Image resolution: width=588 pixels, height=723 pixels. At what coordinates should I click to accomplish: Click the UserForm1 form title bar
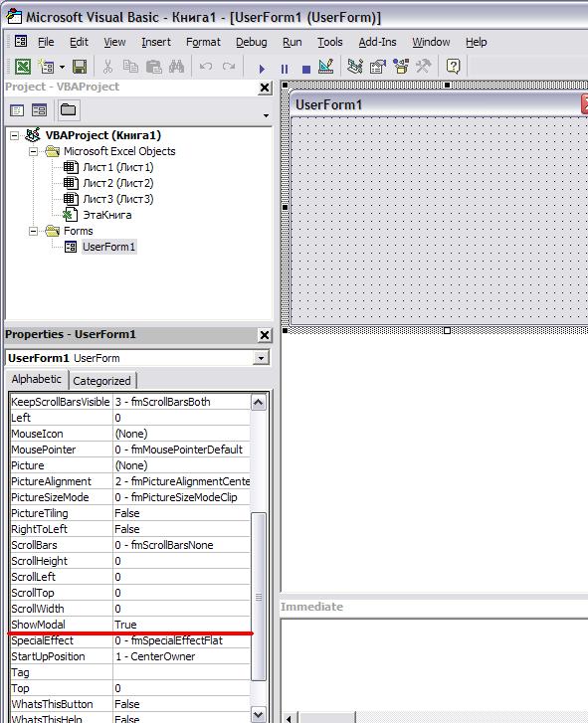click(438, 104)
